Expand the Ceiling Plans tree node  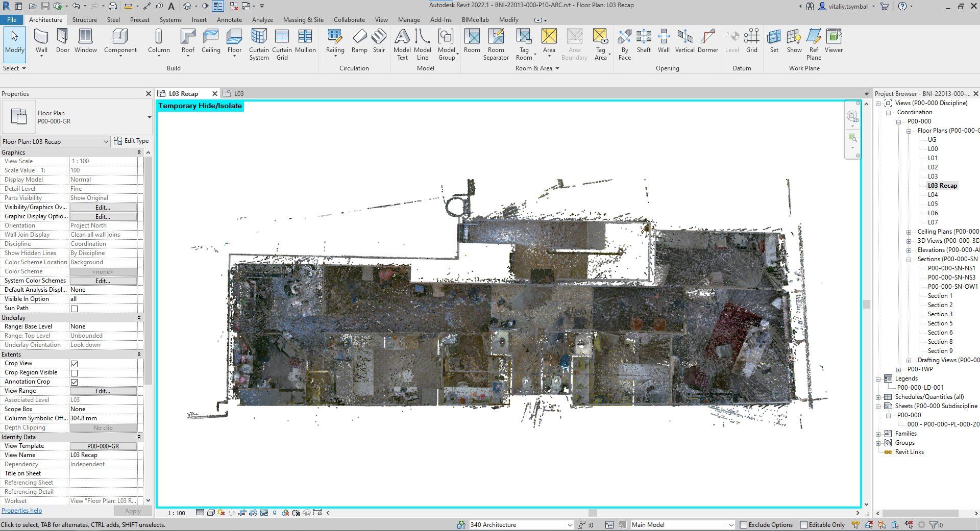(909, 232)
